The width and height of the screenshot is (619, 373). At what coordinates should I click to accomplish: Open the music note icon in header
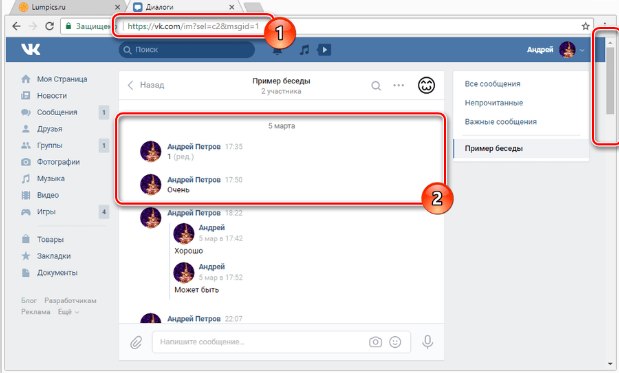pos(304,50)
